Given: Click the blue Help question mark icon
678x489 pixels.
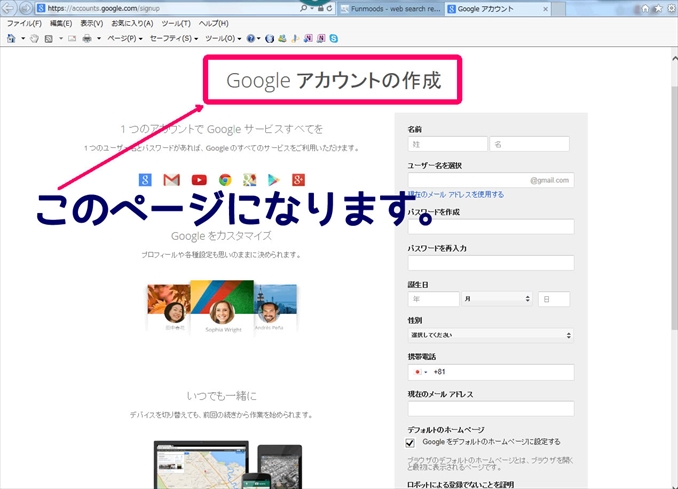Looking at the screenshot, I should click(x=250, y=38).
